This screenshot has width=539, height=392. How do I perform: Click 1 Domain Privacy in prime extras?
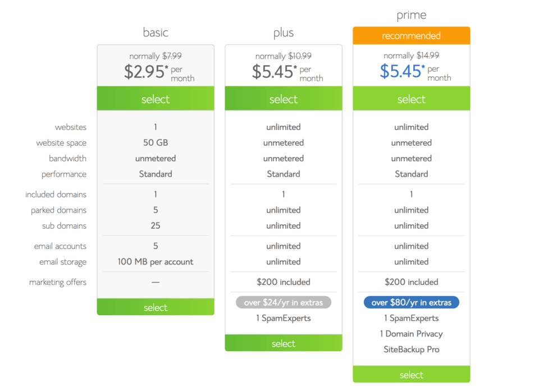pos(412,334)
